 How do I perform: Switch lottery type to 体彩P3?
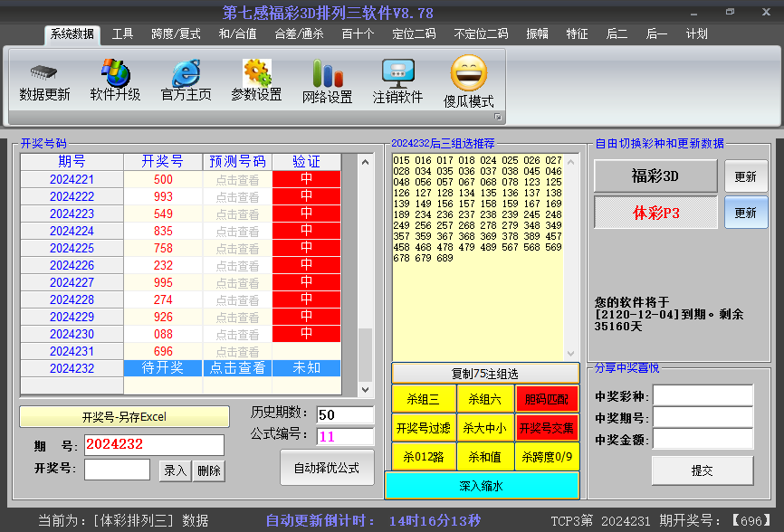click(655, 213)
